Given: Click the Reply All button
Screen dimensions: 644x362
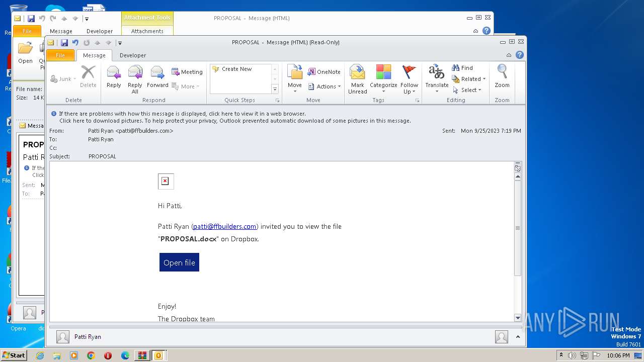Looking at the screenshot, I should [135, 79].
